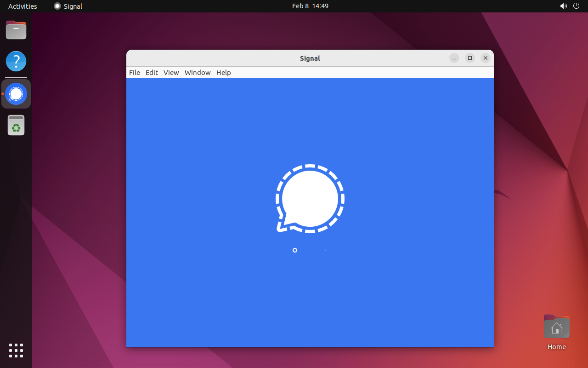The image size is (588, 368).
Task: Launch the Help app from the dock
Action: coord(16,61)
